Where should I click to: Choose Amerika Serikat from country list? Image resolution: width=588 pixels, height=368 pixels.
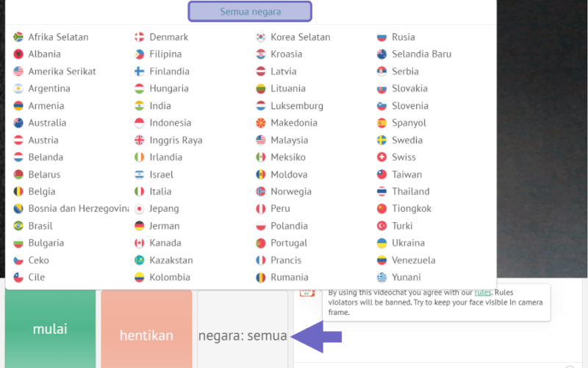click(x=54, y=71)
